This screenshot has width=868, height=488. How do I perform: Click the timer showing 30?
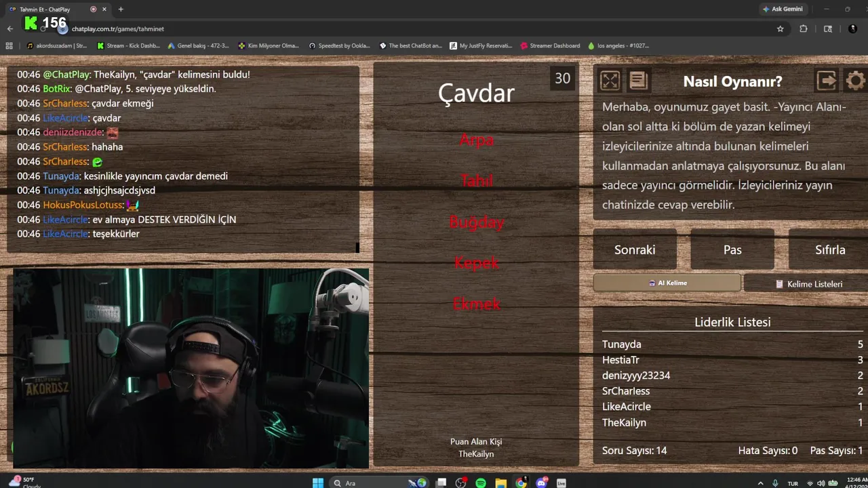tap(562, 79)
